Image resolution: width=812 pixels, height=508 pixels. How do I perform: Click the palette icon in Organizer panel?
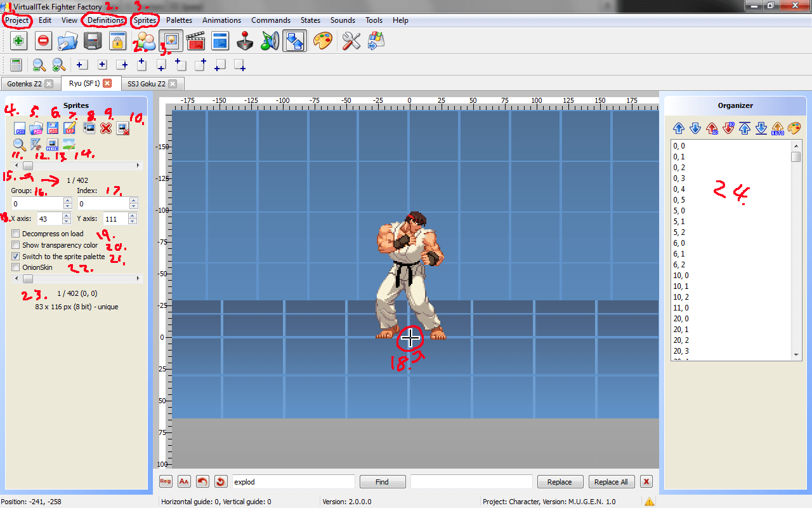(794, 128)
